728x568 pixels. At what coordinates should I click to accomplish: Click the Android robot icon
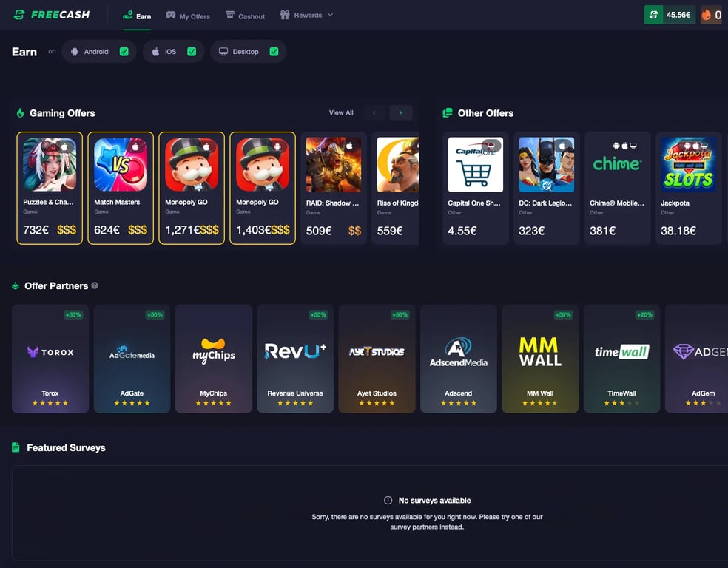click(75, 52)
